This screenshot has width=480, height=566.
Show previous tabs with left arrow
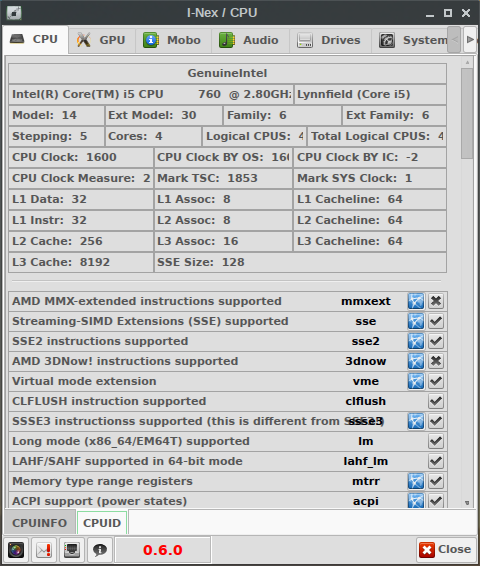[x=455, y=40]
